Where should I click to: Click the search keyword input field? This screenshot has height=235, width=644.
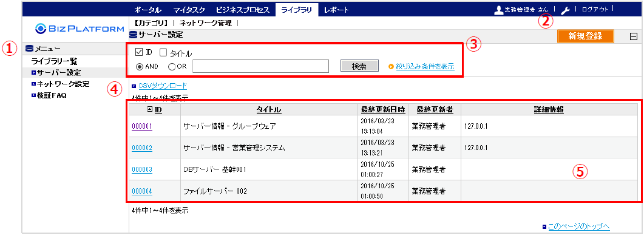260,66
